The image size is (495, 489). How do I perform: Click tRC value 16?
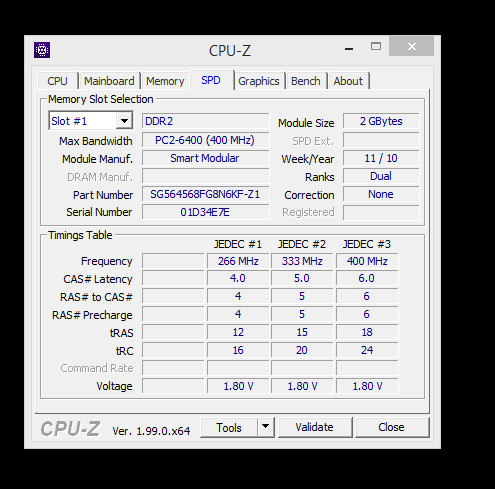238,350
